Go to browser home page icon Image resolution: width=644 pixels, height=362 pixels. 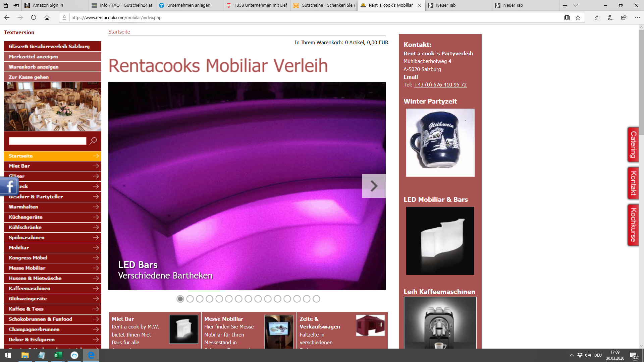(47, 18)
